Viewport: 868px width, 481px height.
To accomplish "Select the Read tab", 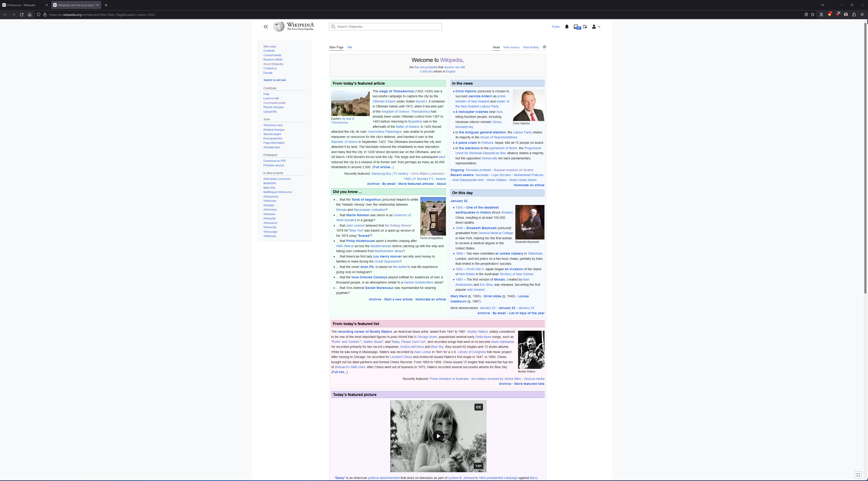I will [x=496, y=47].
